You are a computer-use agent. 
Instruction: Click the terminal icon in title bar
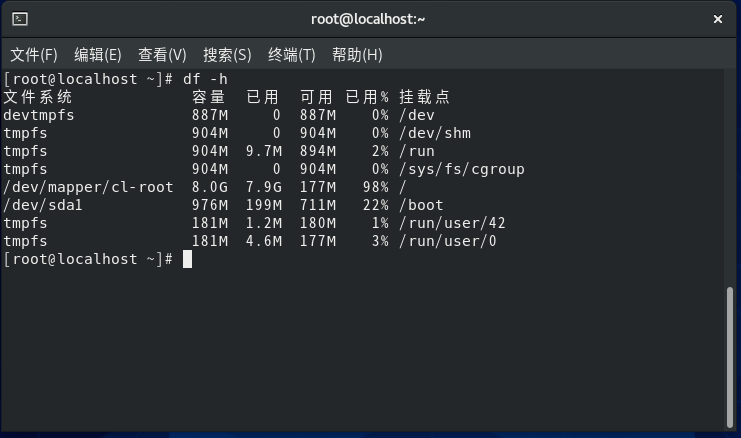tap(20, 19)
